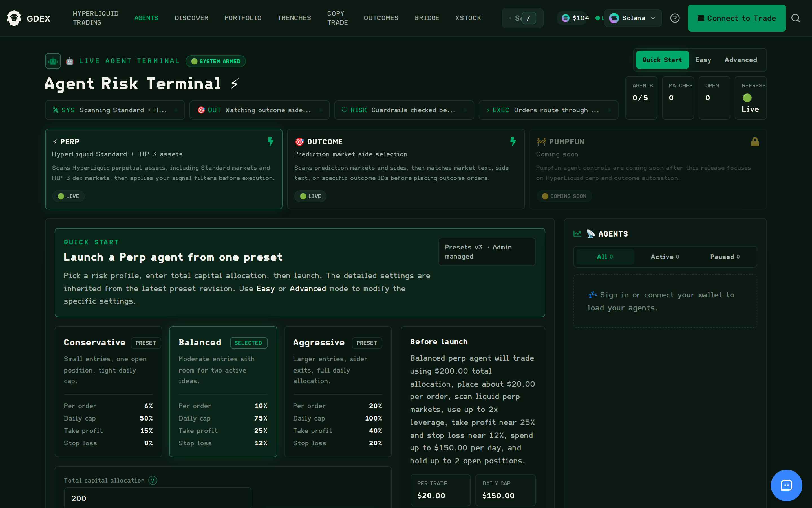This screenshot has height=508, width=812.
Task: Go to Discover page
Action: [191, 18]
